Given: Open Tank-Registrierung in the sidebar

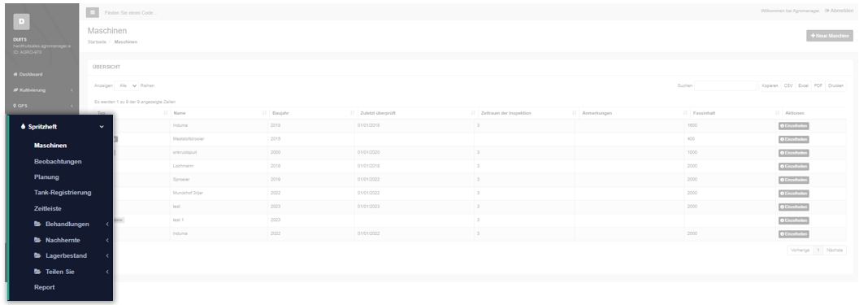Looking at the screenshot, I should point(63,193).
